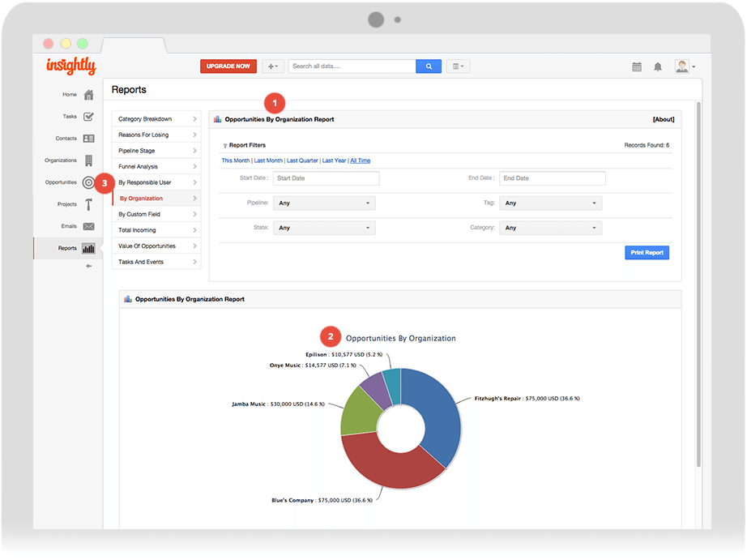Open the calendar icon in top bar
Viewport: 747px width, 560px height.
pos(637,66)
